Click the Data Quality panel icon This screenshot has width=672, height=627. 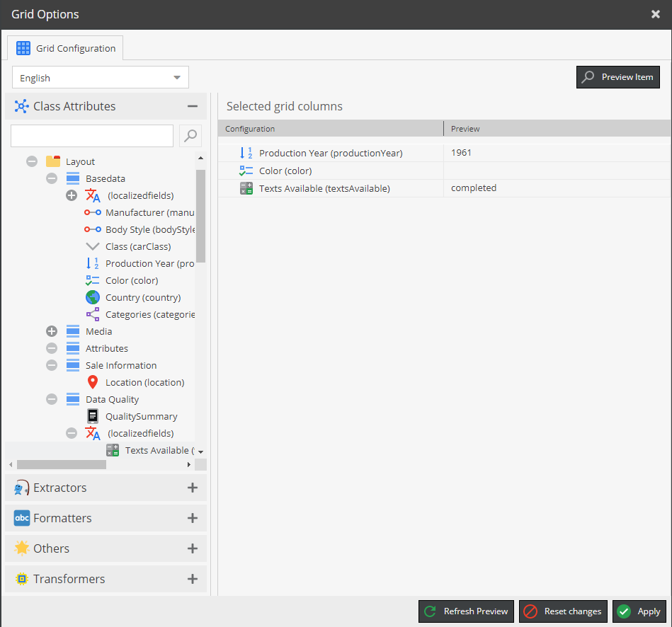tap(73, 399)
